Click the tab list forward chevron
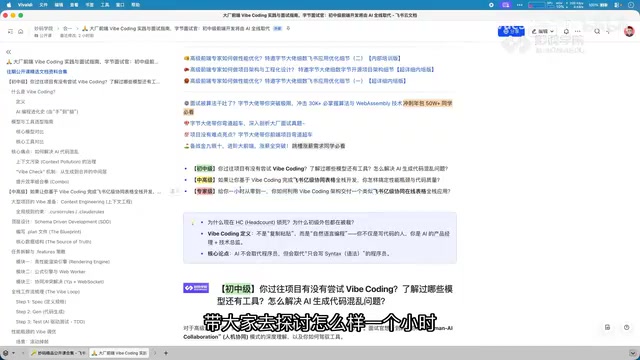This screenshot has height=360, width=640. pos(155,353)
